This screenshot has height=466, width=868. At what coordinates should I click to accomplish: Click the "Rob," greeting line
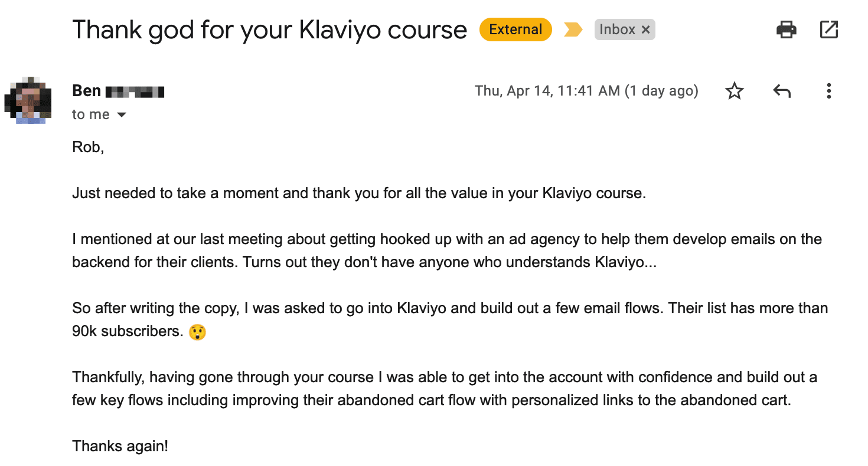(x=88, y=147)
